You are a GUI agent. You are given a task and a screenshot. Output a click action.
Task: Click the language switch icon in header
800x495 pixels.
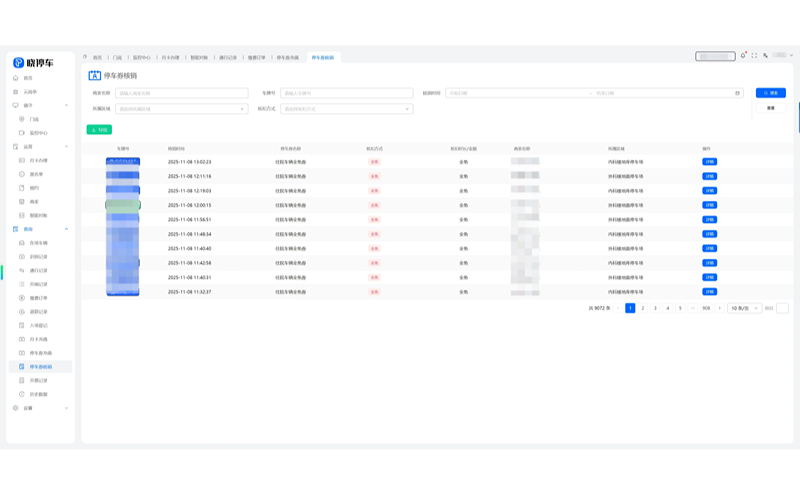pyautogui.click(x=765, y=56)
